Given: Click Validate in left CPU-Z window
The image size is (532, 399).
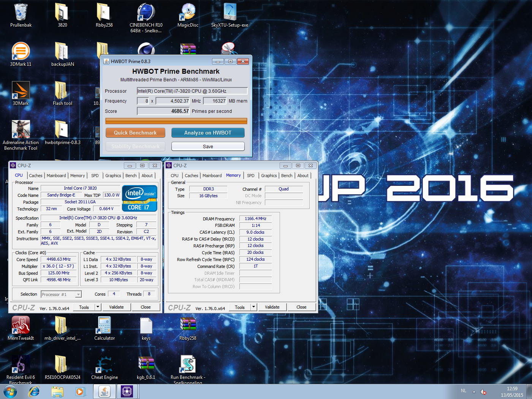Looking at the screenshot, I should pyautogui.click(x=116, y=307).
